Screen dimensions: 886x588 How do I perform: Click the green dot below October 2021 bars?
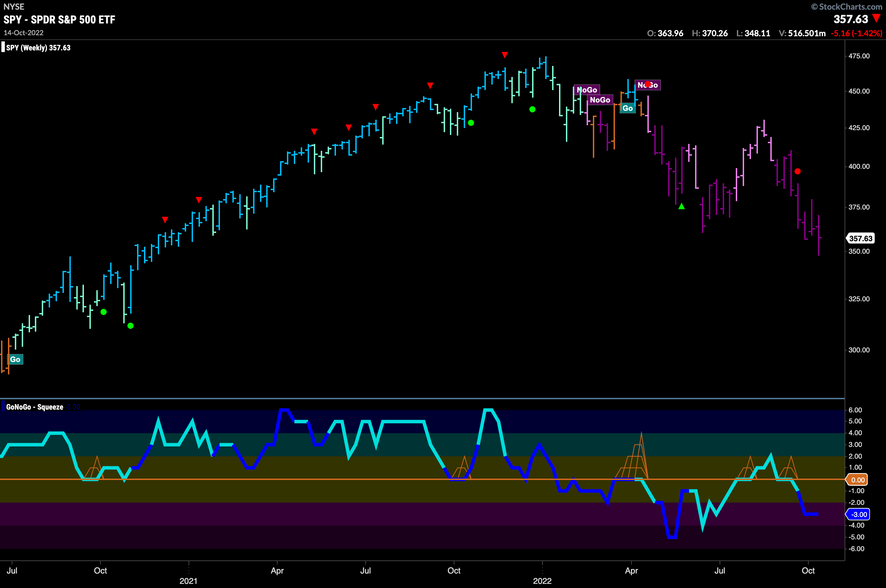click(x=471, y=122)
